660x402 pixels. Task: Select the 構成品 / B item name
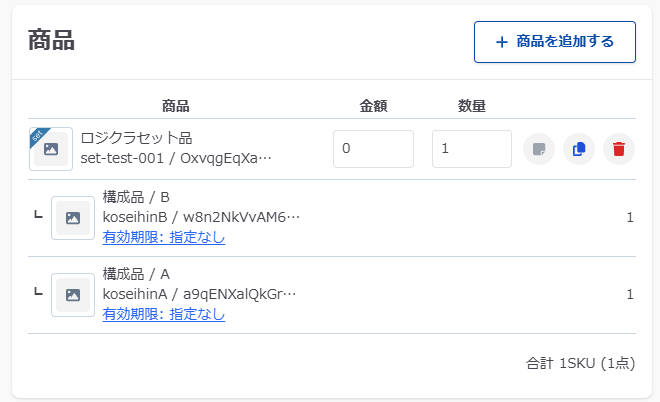coord(136,197)
